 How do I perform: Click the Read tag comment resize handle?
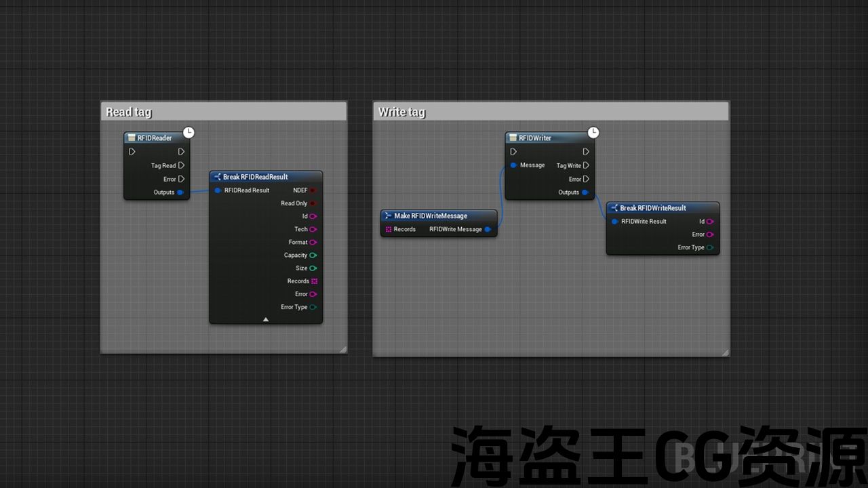pos(342,349)
